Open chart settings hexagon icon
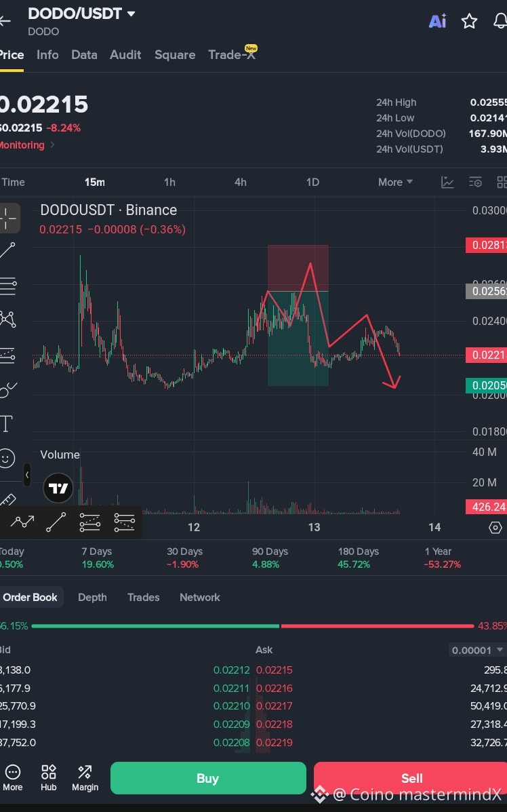Image resolution: width=507 pixels, height=812 pixels. (495, 527)
